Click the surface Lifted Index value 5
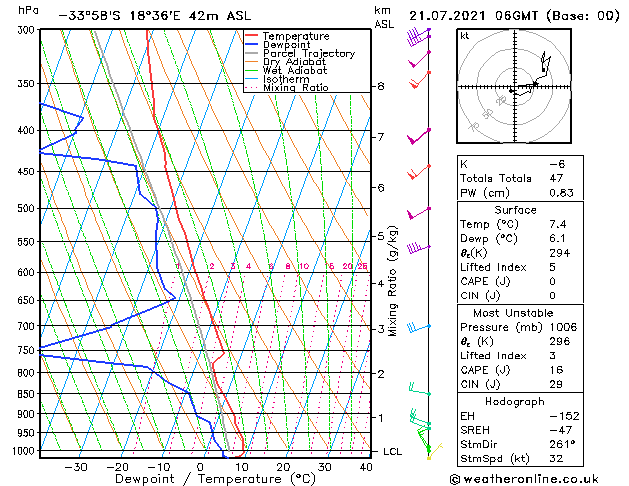The image size is (629, 486). (552, 267)
